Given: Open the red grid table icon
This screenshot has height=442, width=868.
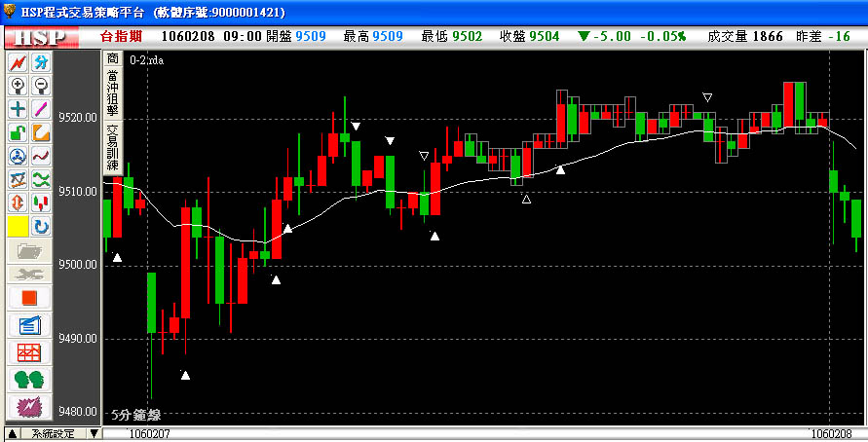Looking at the screenshot, I should tap(29, 352).
